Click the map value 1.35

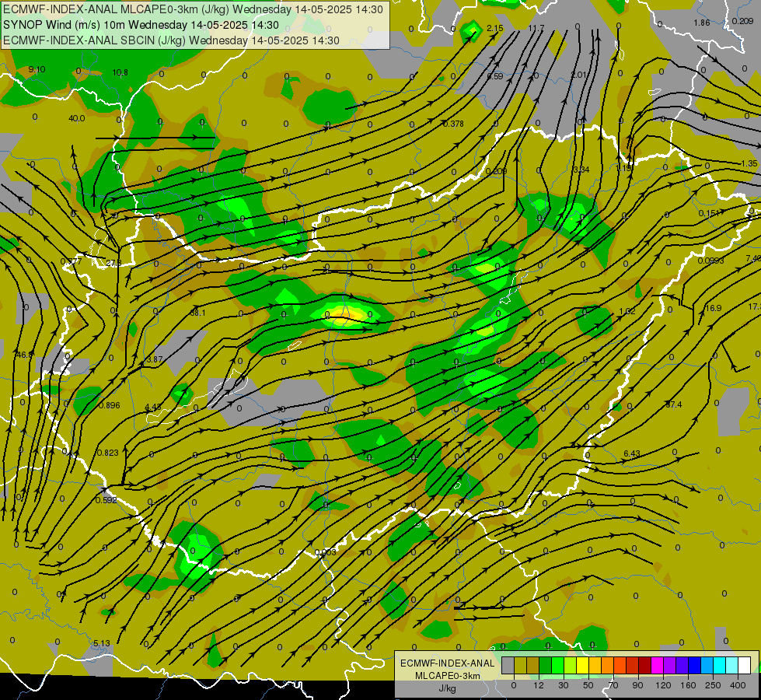(x=749, y=163)
